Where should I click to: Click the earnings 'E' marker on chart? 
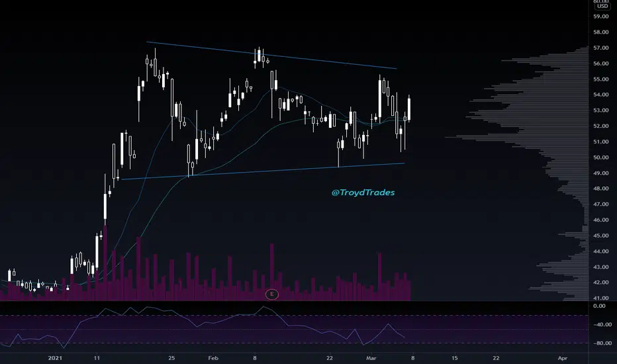click(271, 294)
